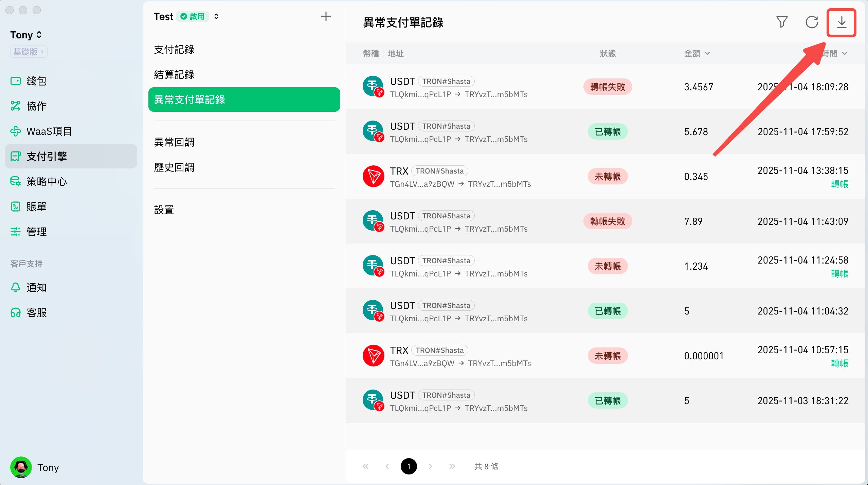Screen dimensions: 868x485
Task: Select 異常回調 menu item
Action: click(174, 142)
